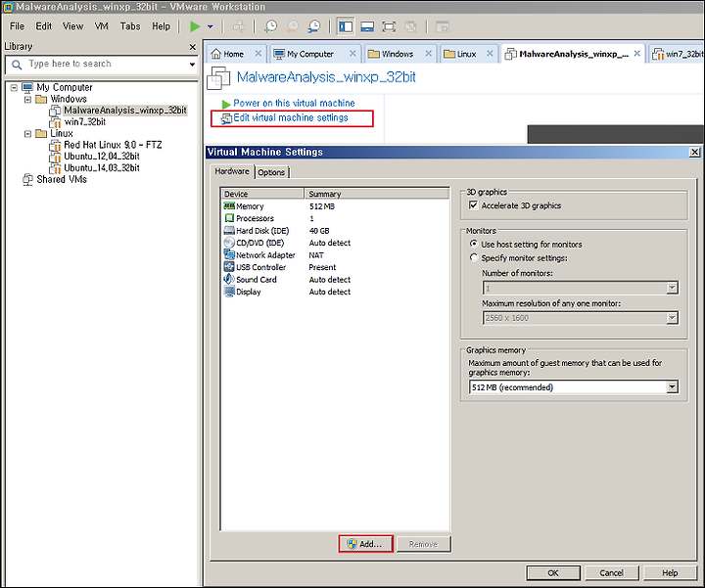The width and height of the screenshot is (705, 588).
Task: Select Shared VMs in the Library
Action: pos(62,179)
